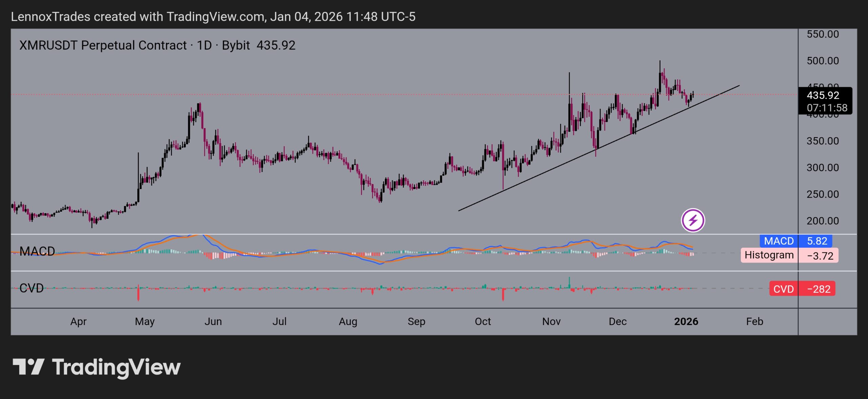The height and width of the screenshot is (399, 868).
Task: Select the CVD pane label
Action: tap(32, 288)
